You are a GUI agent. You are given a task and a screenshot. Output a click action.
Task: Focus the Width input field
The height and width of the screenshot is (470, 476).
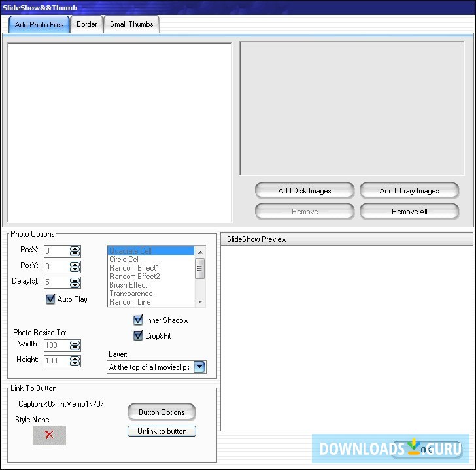click(57, 345)
